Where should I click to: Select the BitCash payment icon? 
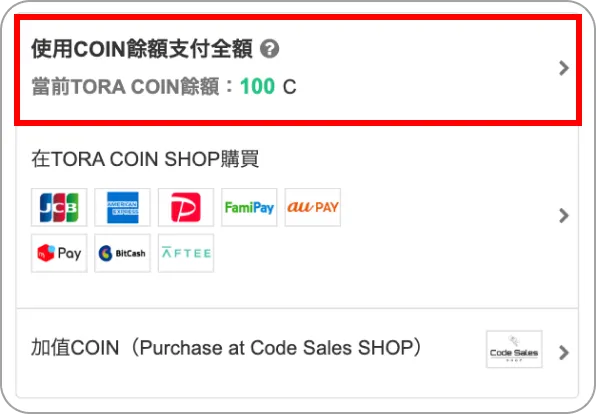(x=122, y=253)
